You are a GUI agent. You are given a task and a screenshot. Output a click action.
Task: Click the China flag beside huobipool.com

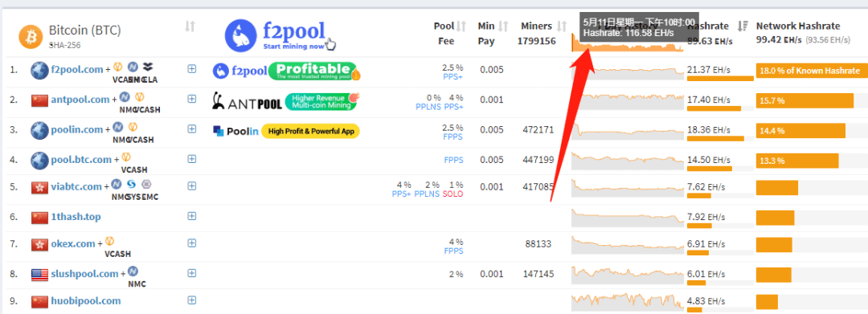coord(40,302)
